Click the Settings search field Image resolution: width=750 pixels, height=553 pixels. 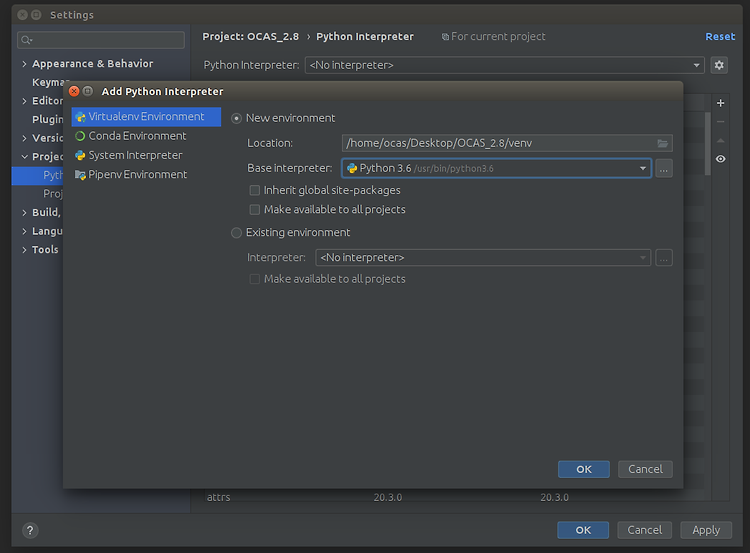tap(101, 40)
